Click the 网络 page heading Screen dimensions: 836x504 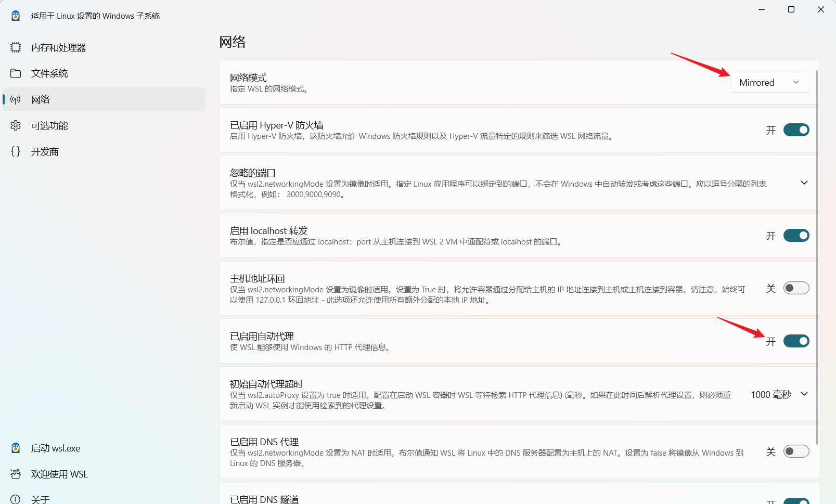pos(232,42)
